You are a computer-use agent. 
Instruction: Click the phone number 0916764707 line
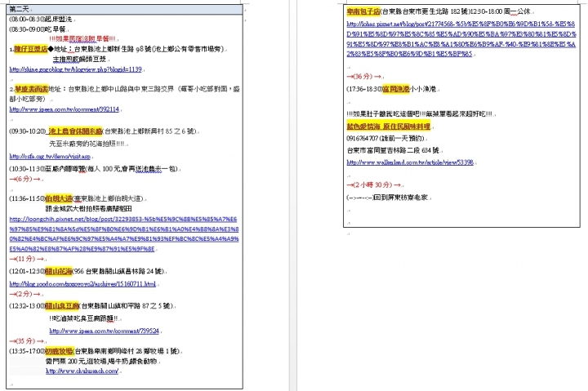[385, 138]
